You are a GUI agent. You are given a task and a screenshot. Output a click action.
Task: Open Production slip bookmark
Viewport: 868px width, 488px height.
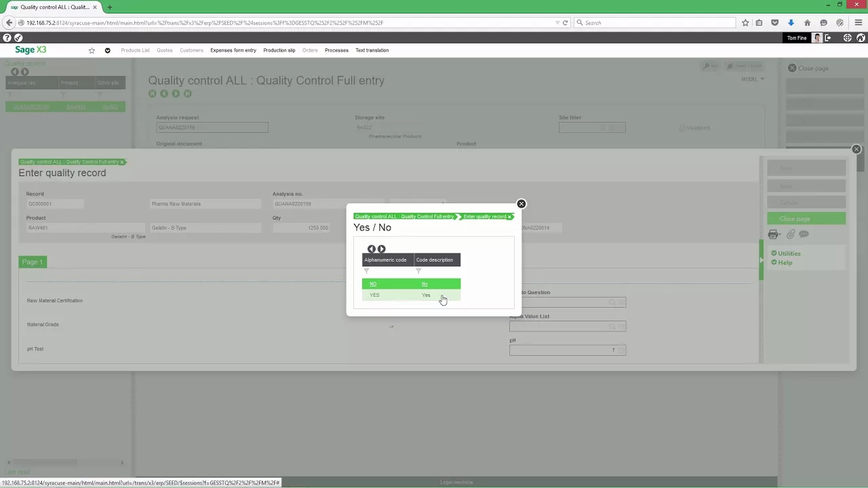279,50
